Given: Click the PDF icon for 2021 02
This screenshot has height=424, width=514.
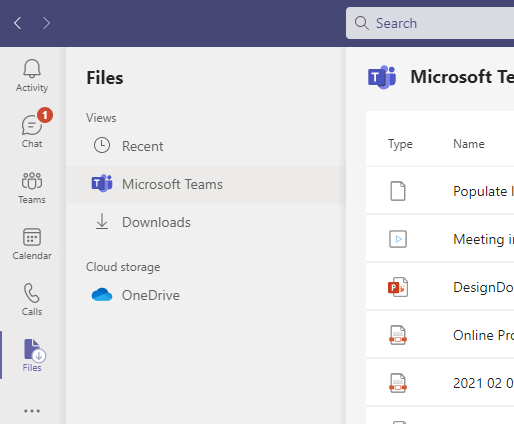Looking at the screenshot, I should (x=398, y=383).
